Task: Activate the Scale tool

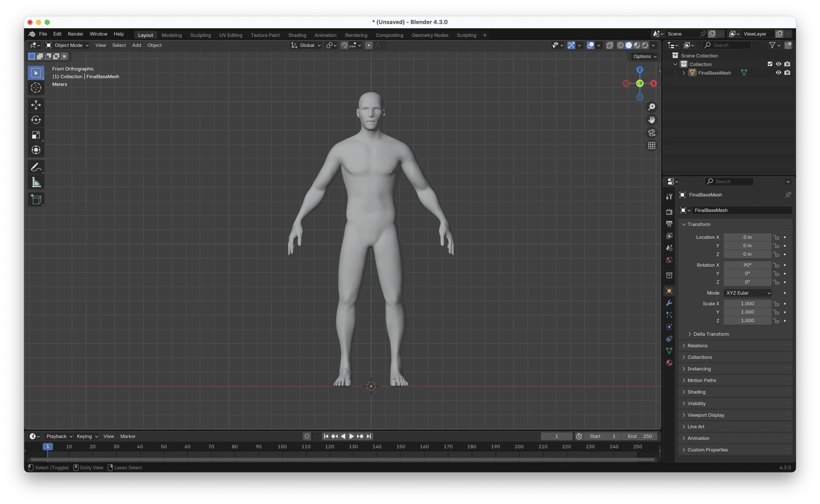Action: [x=36, y=135]
